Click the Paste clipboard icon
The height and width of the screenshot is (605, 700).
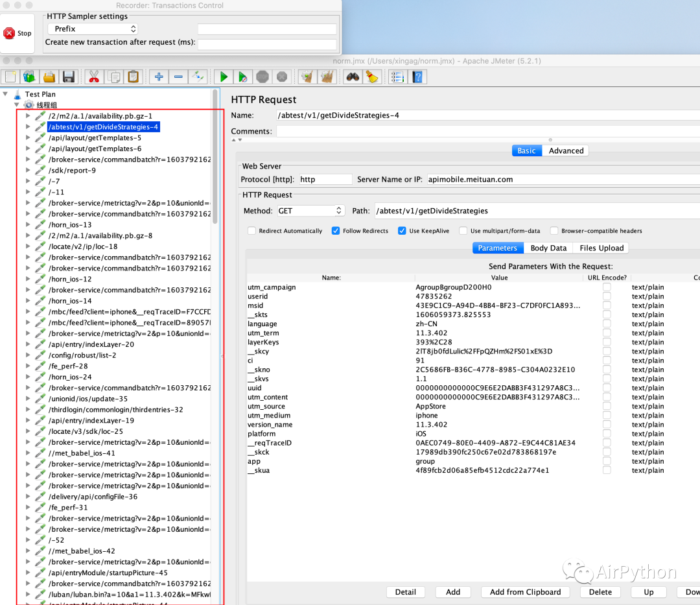(133, 77)
